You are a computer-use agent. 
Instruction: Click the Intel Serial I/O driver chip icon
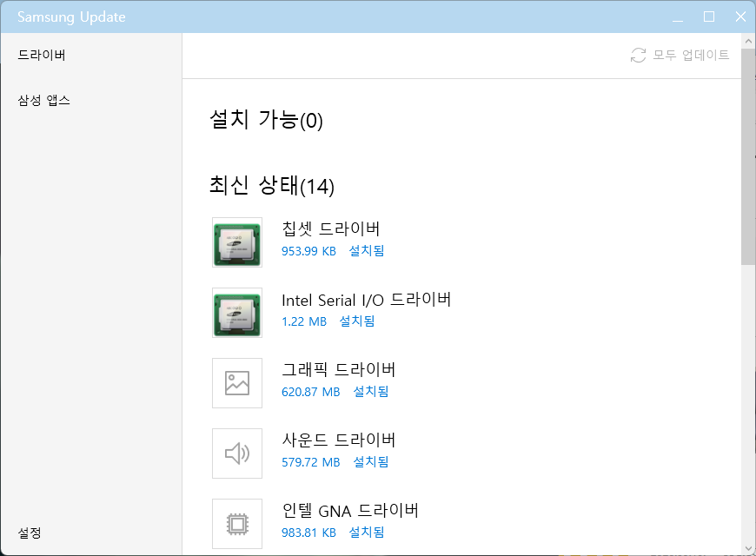pos(236,313)
